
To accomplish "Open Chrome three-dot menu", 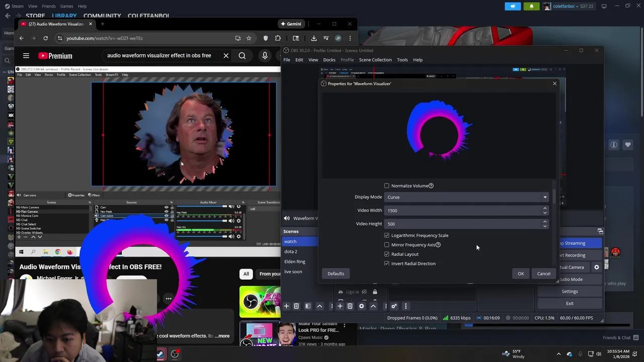I will click(350, 38).
